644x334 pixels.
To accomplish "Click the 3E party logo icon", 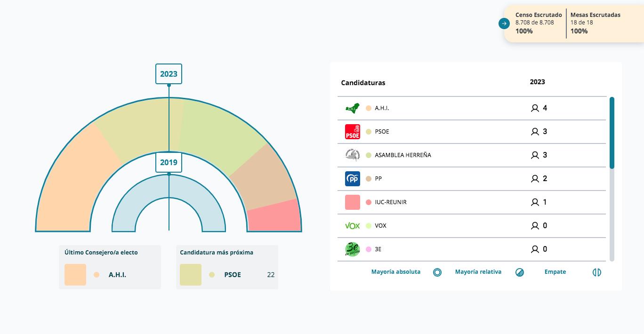I will 352,249.
